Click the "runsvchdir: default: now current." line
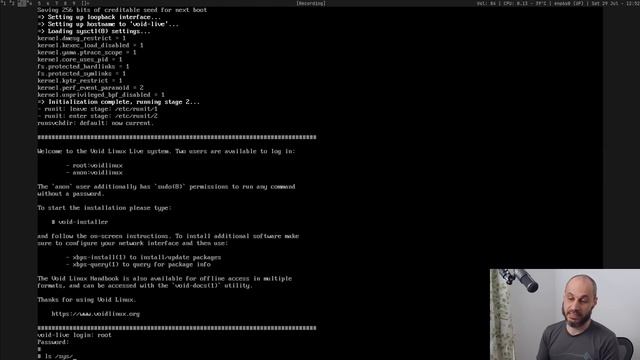The image size is (640, 360). [x=96, y=123]
